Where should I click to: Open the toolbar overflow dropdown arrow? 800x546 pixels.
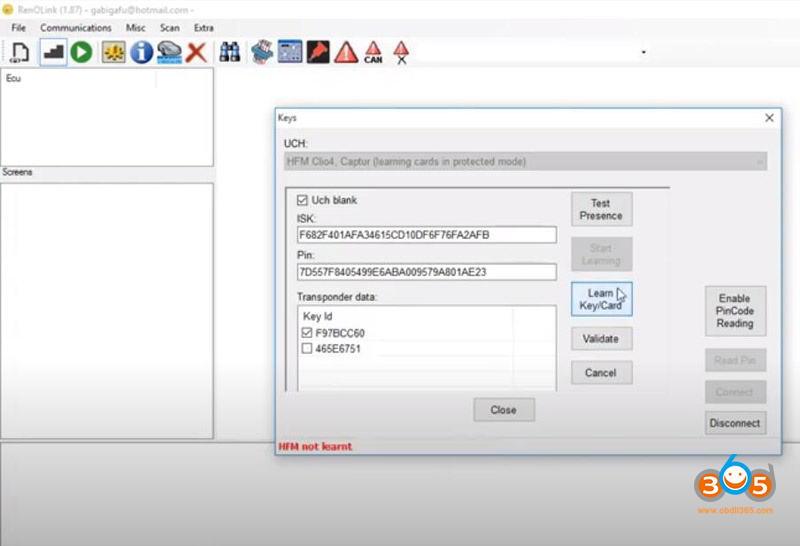(x=643, y=52)
